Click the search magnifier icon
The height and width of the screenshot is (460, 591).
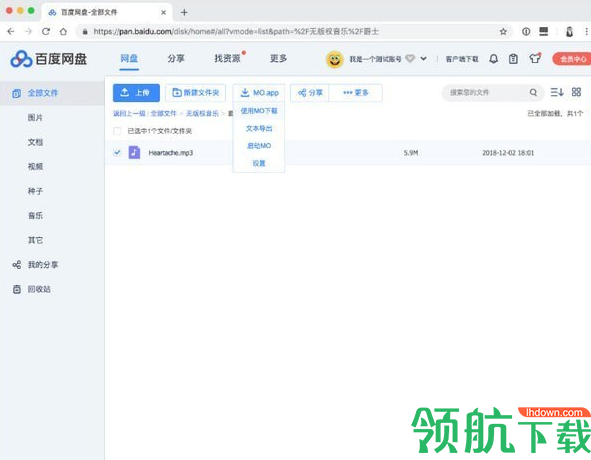533,92
